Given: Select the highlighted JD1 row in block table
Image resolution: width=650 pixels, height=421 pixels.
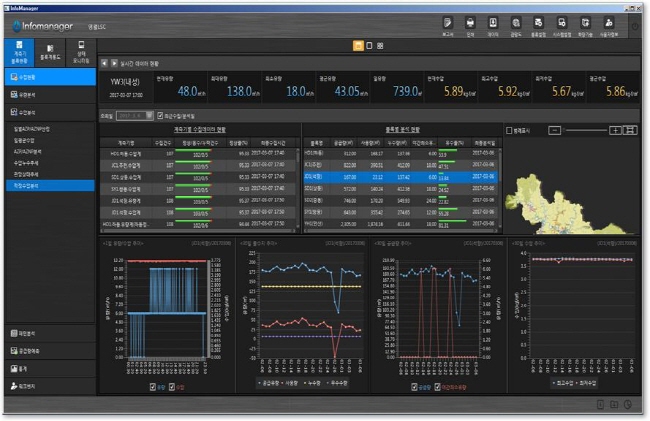Looking at the screenshot, I should 400,177.
